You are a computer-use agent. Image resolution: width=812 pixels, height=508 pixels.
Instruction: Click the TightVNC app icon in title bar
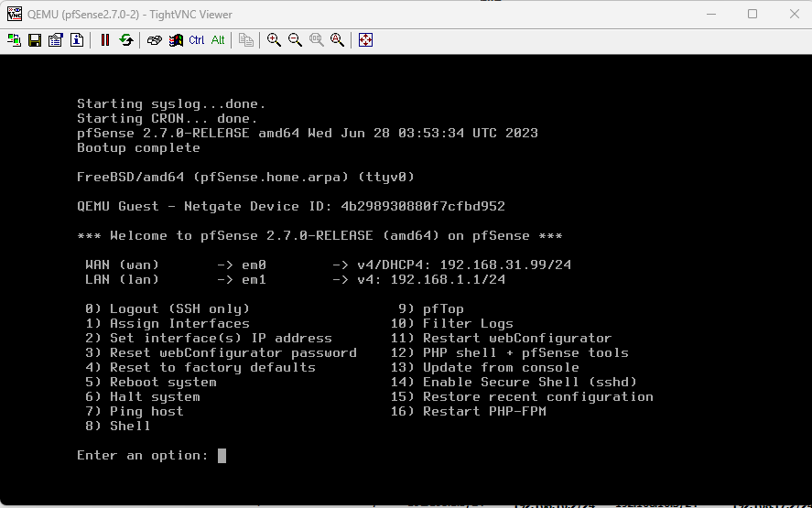point(15,14)
